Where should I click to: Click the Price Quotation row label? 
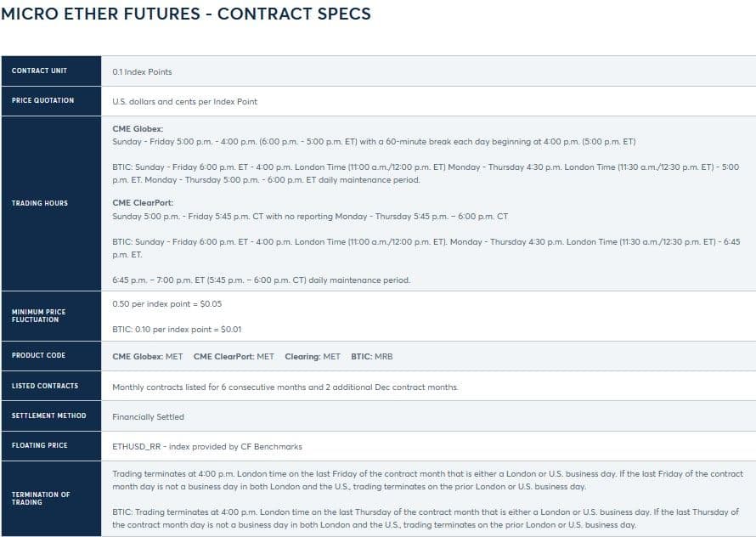click(x=42, y=100)
